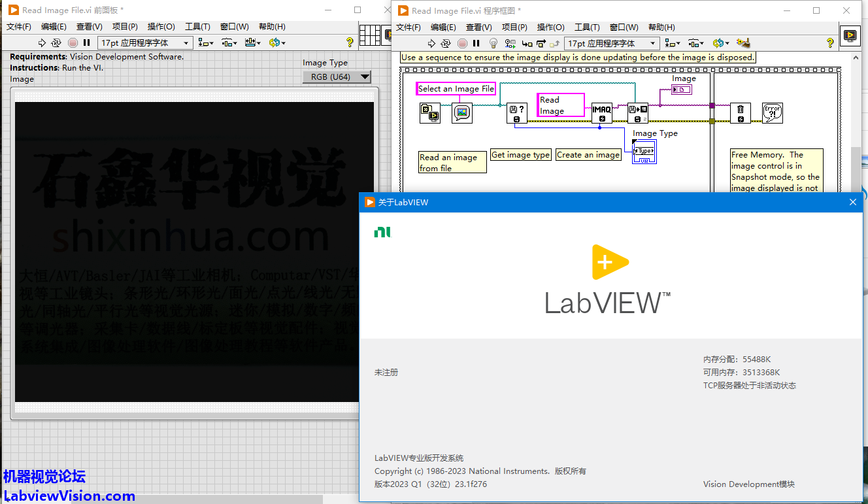Click the Abort Execution stop button in block diagram
The width and height of the screenshot is (868, 504).
coord(462,43)
